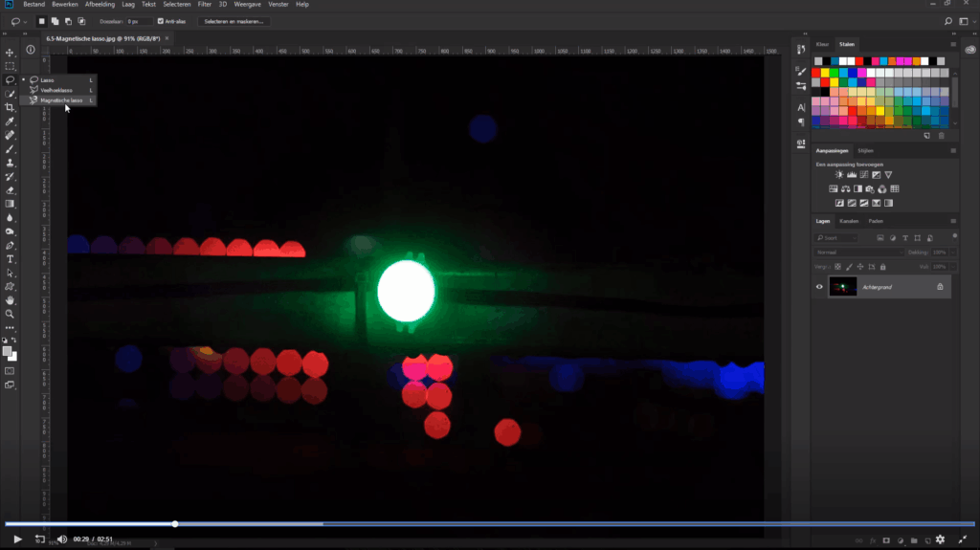The image size is (980, 550).
Task: Select the Eyedropper tool
Action: [x=10, y=121]
